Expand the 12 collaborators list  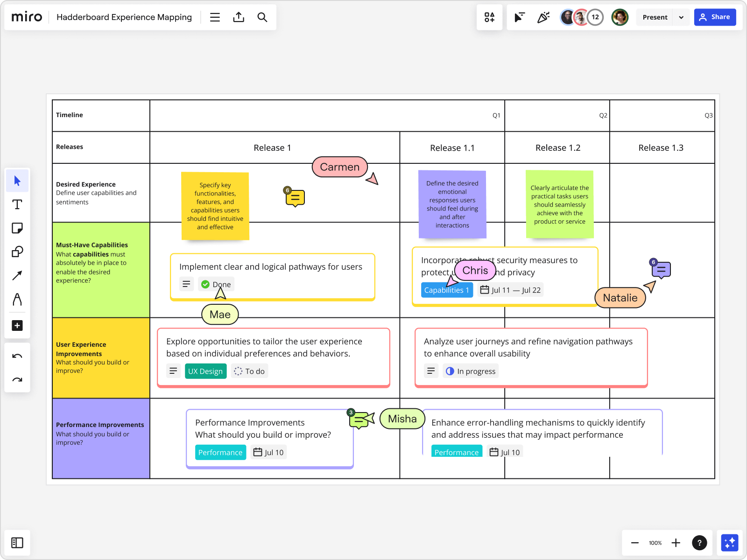(x=595, y=17)
